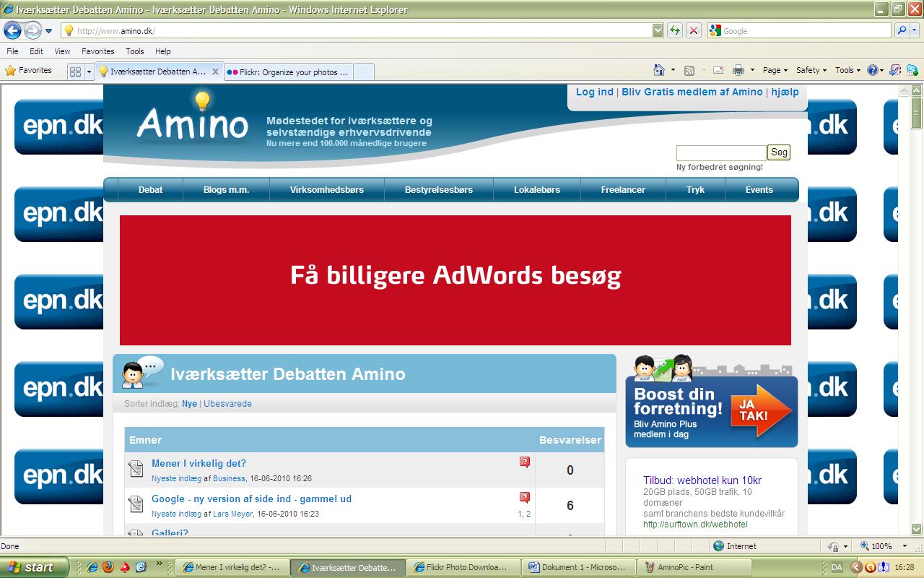Open the View menu
924x578 pixels.
coord(62,51)
